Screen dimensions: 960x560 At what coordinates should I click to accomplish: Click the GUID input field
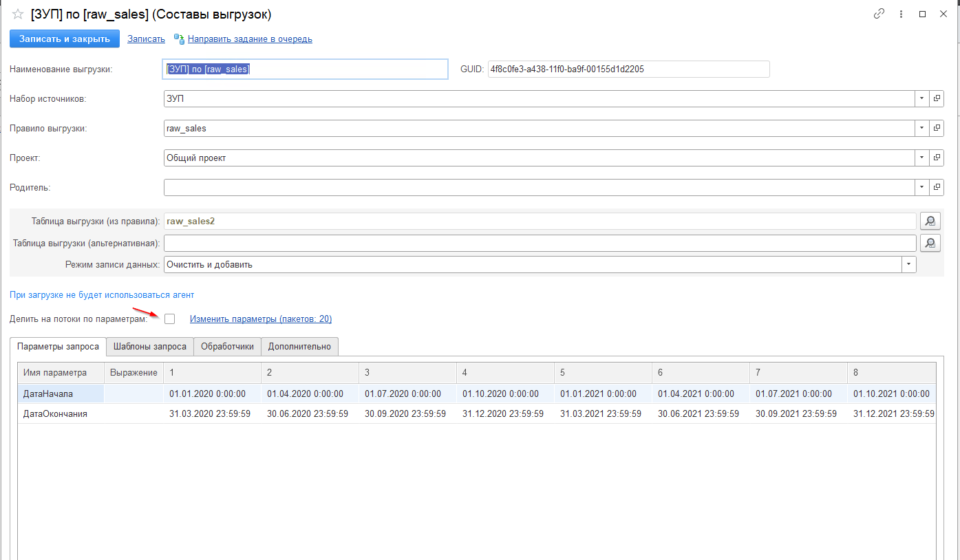[628, 69]
